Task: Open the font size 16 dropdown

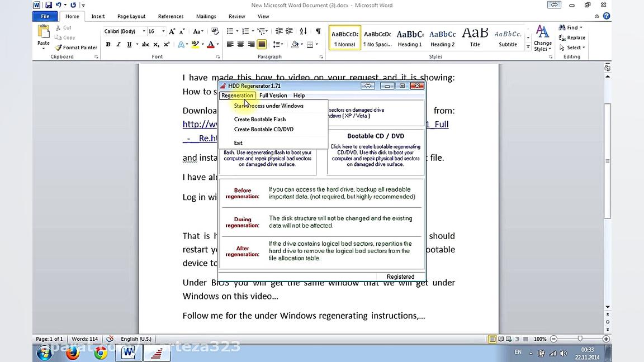Action: (x=163, y=31)
